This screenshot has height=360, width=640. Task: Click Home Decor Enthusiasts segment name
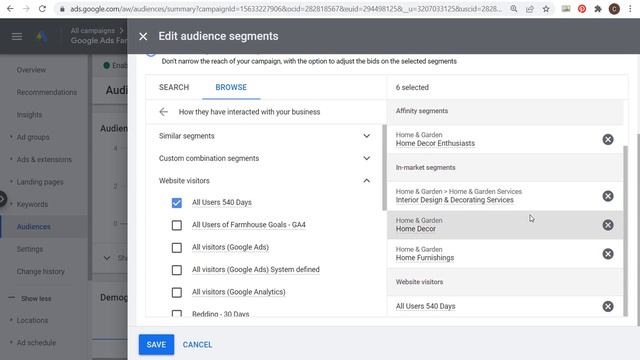[435, 143]
